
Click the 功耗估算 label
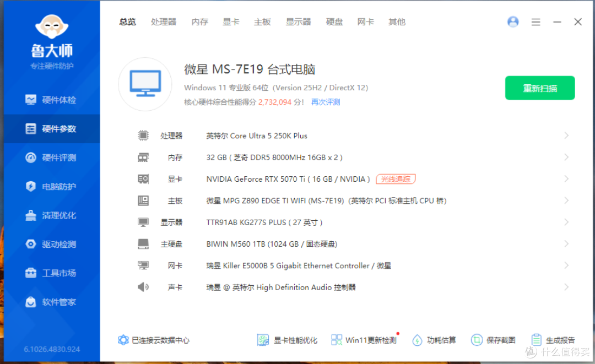pos(441,340)
